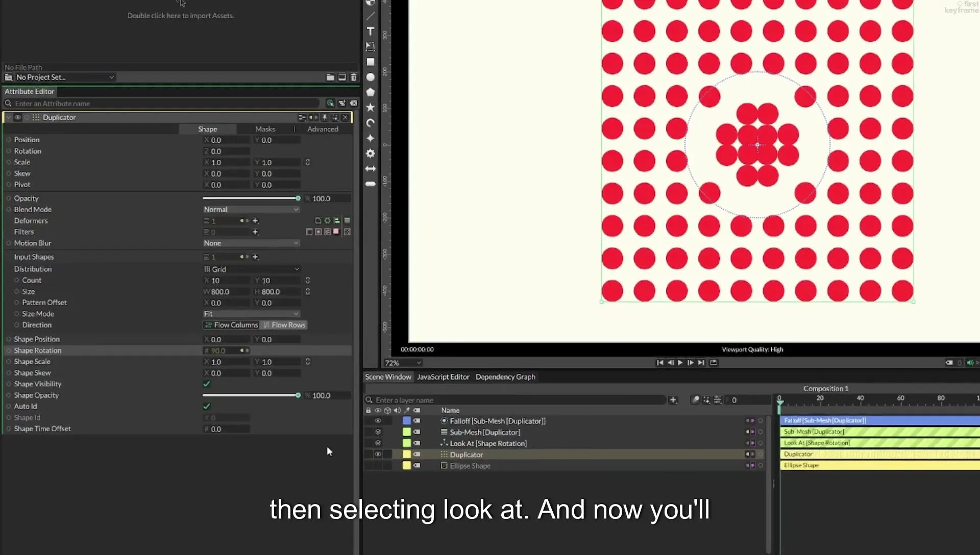Open the JavaScript Editor tab

443,377
